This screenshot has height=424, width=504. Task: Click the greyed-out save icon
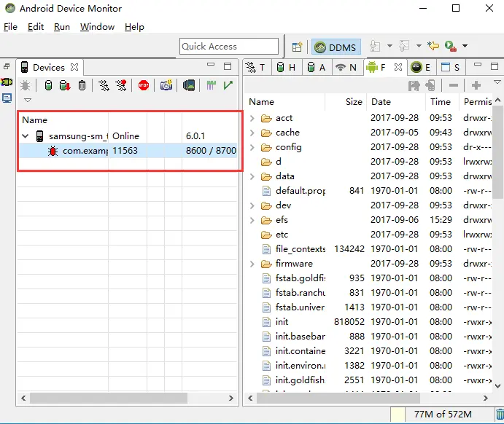[375, 46]
